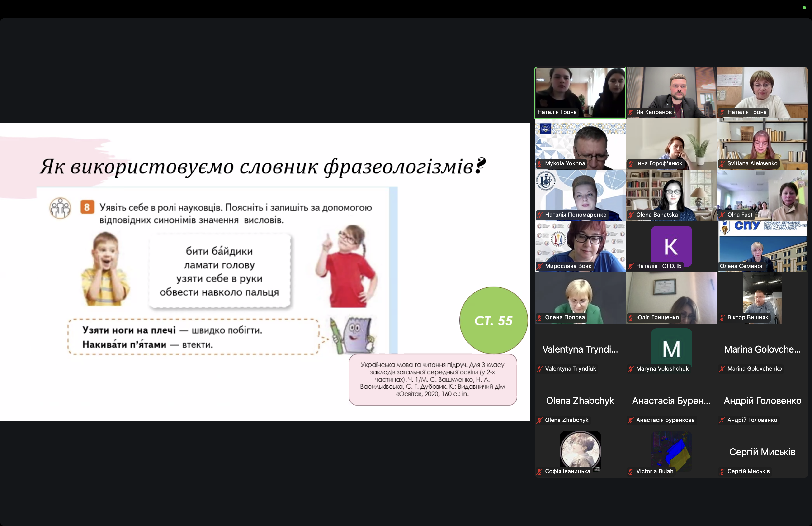The height and width of the screenshot is (526, 812).
Task: Click the purple K avatar of Наталія ГОГОЛЬ
Action: click(x=671, y=246)
